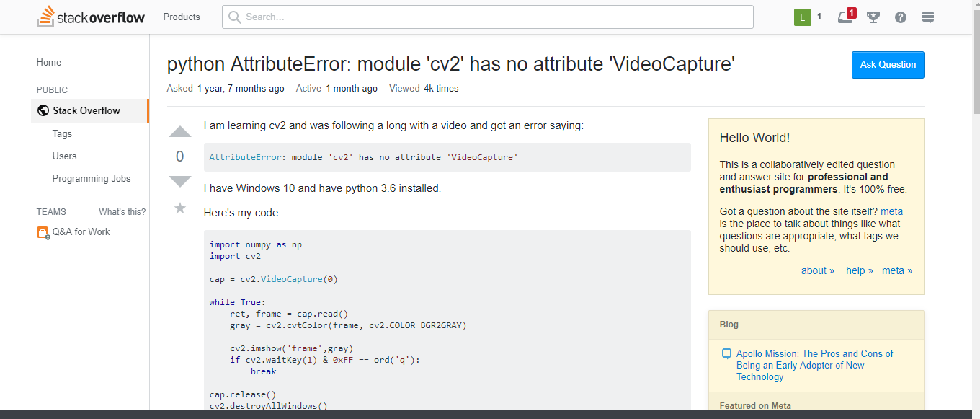
Task: Upvote the question with the up arrow
Action: [x=180, y=132]
